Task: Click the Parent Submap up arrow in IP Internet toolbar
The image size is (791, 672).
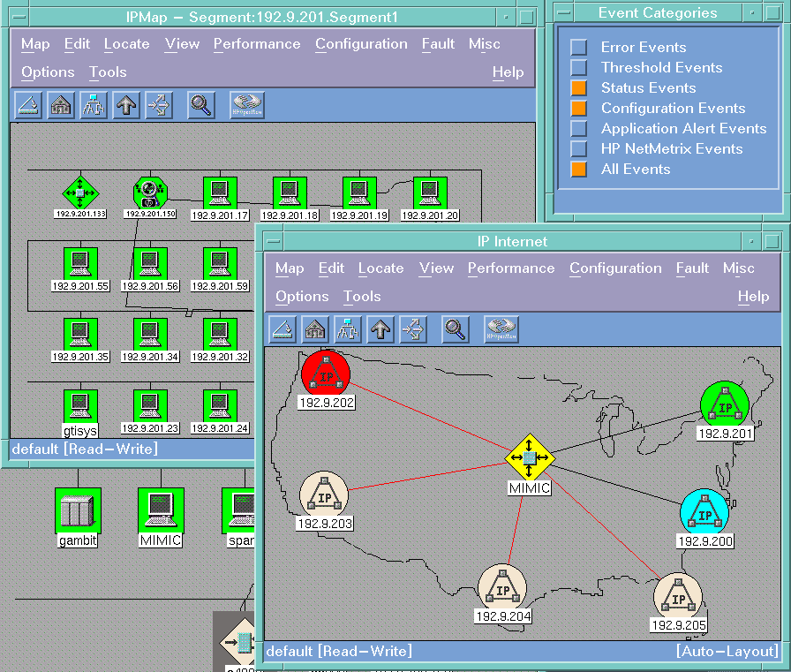Action: tap(380, 329)
